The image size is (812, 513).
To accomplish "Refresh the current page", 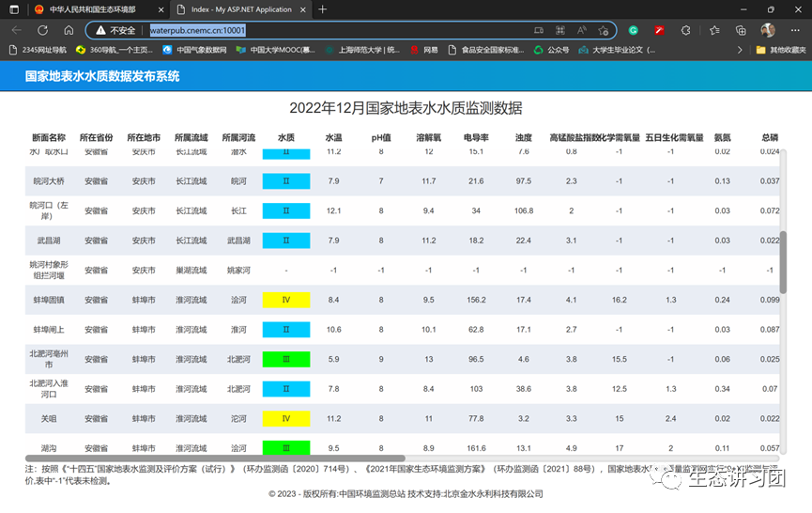I will (42, 30).
